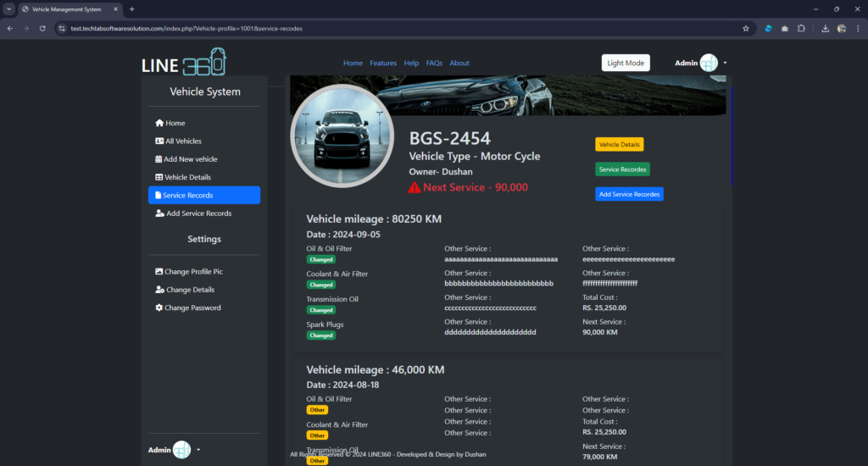
Task: Open the Home link in the top navigation
Action: tap(353, 63)
